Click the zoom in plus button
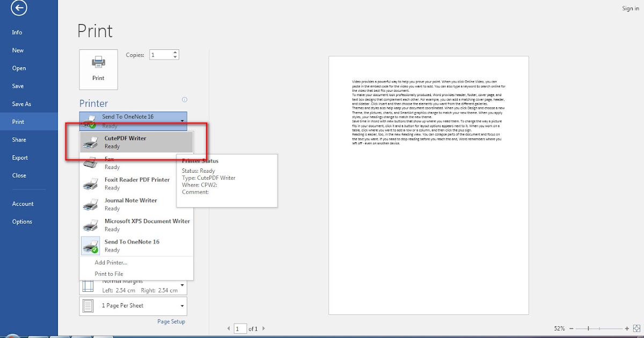The width and height of the screenshot is (644, 338). pyautogui.click(x=627, y=328)
